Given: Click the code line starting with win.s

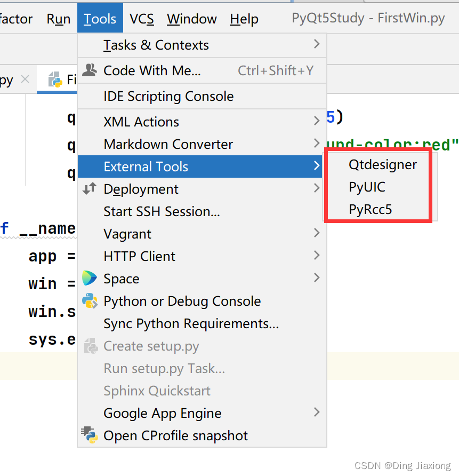Looking at the screenshot, I should (52, 312).
